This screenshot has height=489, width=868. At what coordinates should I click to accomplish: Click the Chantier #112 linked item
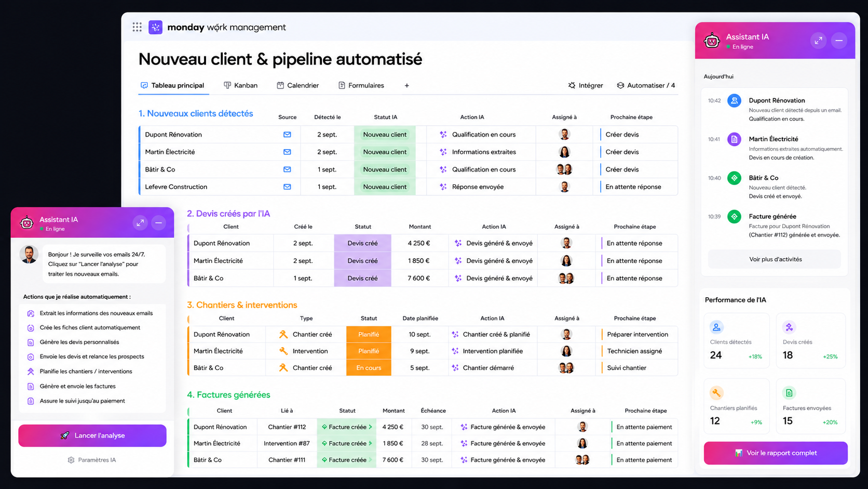pyautogui.click(x=287, y=427)
